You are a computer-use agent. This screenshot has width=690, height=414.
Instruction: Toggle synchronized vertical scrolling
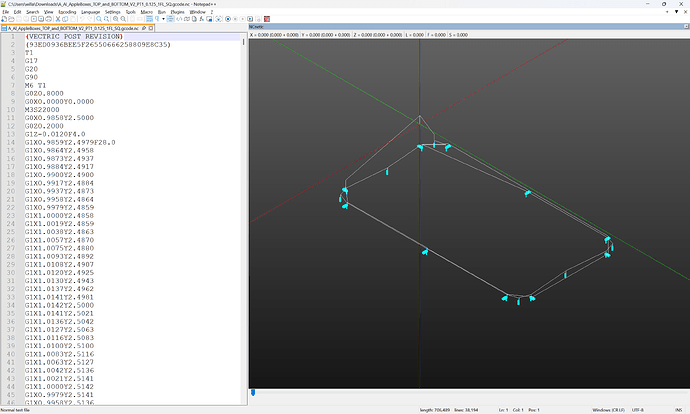[x=132, y=19]
